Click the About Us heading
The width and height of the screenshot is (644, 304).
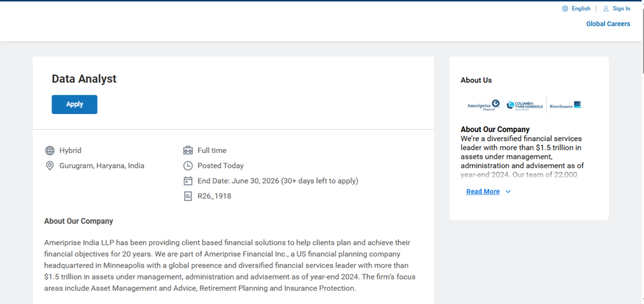coord(476,81)
